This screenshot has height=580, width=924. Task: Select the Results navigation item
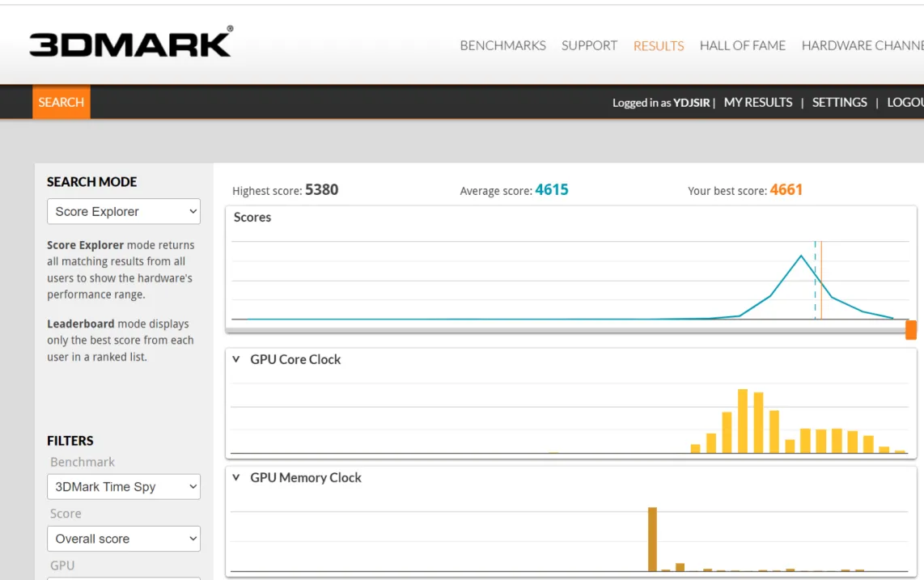point(659,46)
